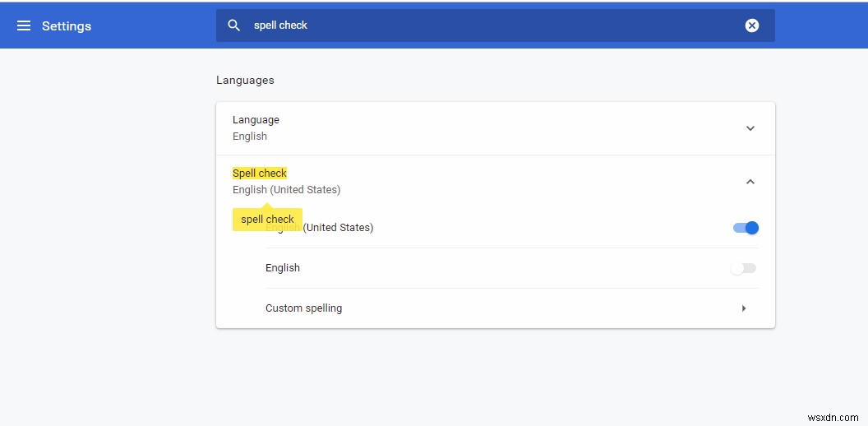868x426 pixels.
Task: Open the Settings hamburger menu
Action: click(x=24, y=25)
